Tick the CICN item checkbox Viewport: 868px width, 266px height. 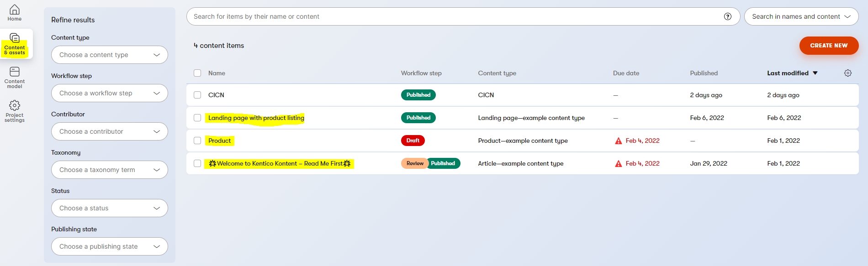click(197, 95)
